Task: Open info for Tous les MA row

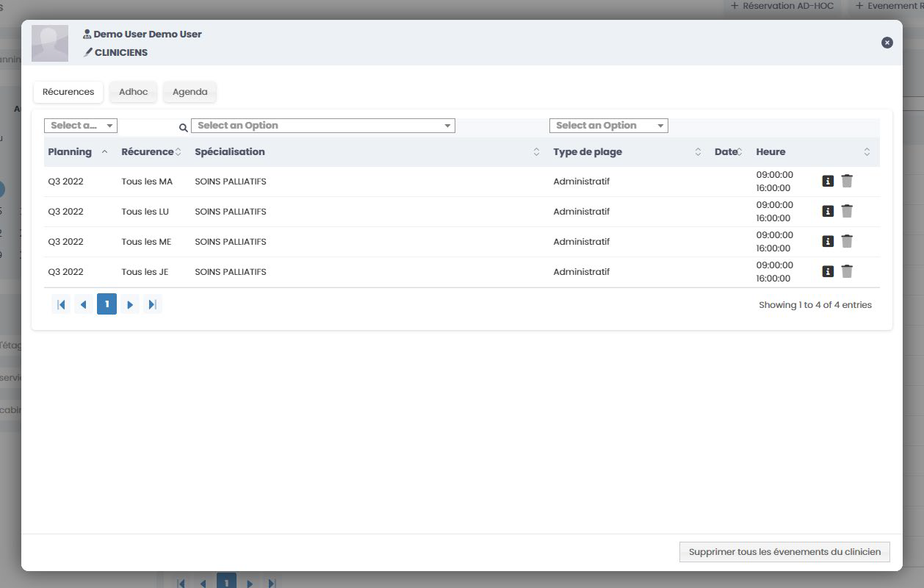Action: (x=828, y=181)
